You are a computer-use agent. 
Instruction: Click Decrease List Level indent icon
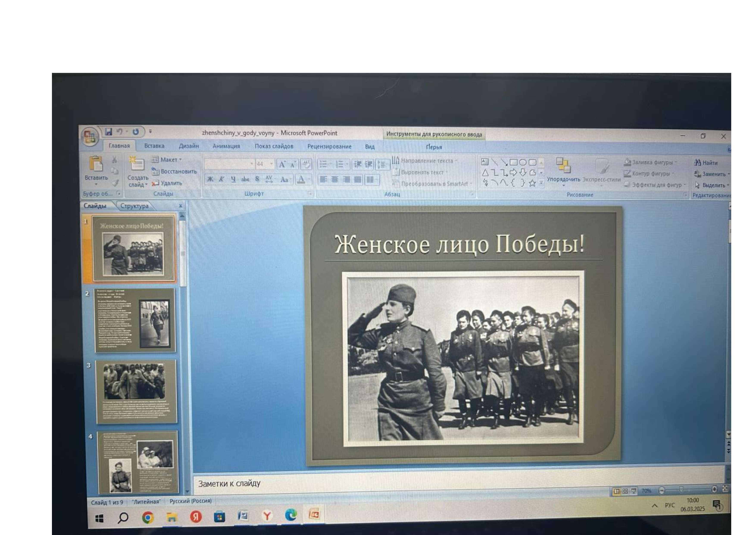(358, 164)
